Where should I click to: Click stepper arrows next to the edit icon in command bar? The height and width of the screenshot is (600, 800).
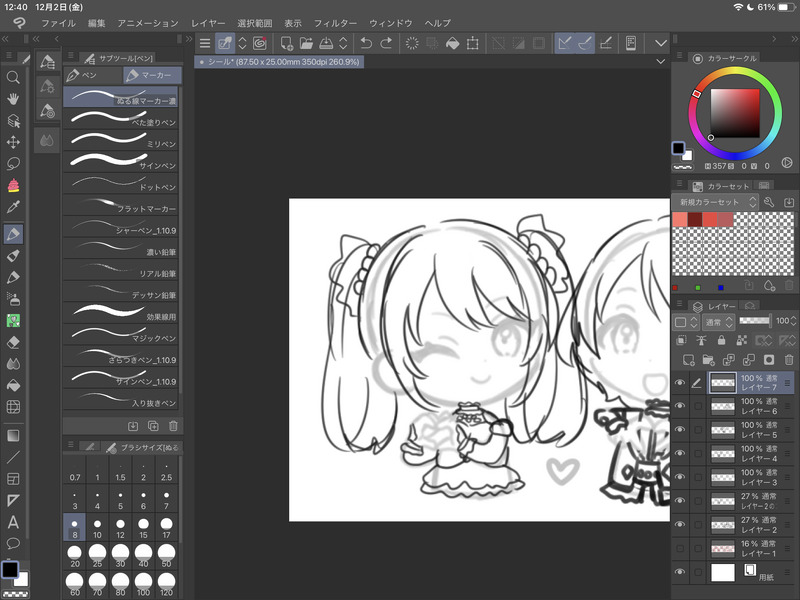tap(242, 43)
